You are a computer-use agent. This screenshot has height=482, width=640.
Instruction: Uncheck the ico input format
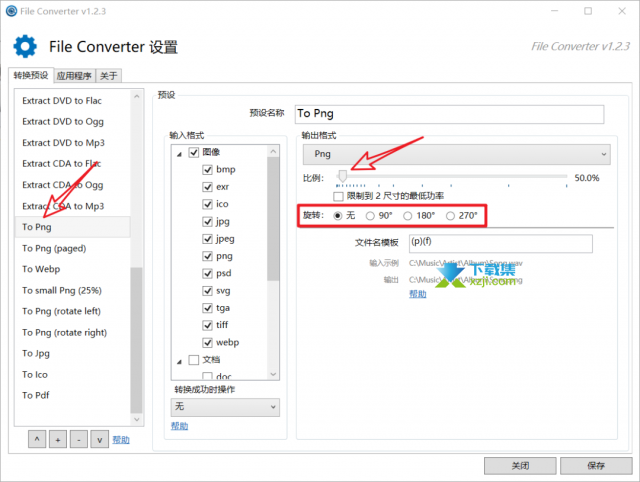click(x=208, y=204)
